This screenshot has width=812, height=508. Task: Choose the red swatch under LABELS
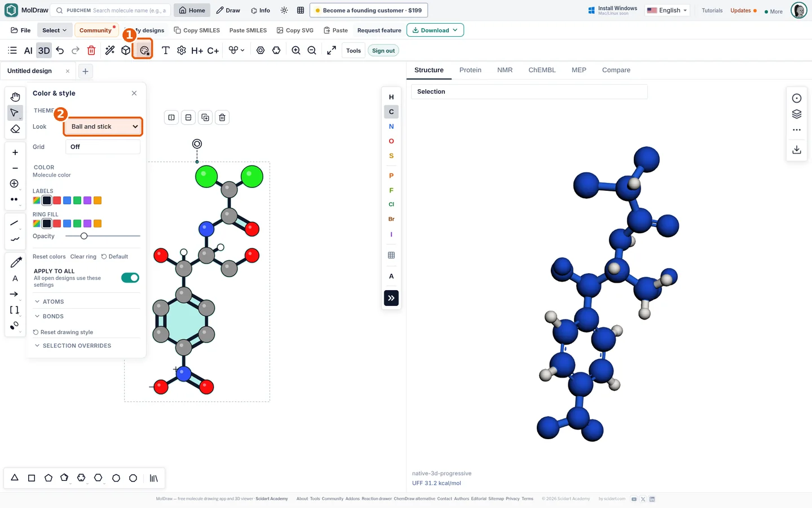coord(57,200)
